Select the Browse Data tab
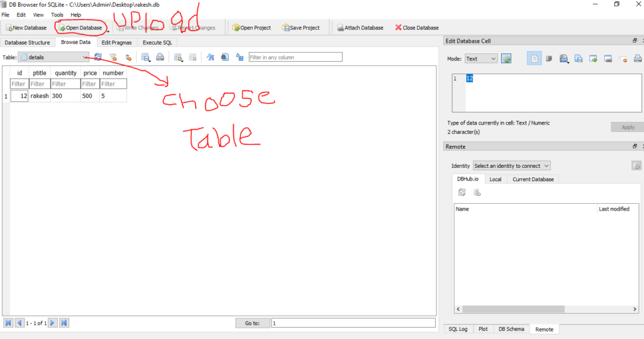 [x=75, y=42]
